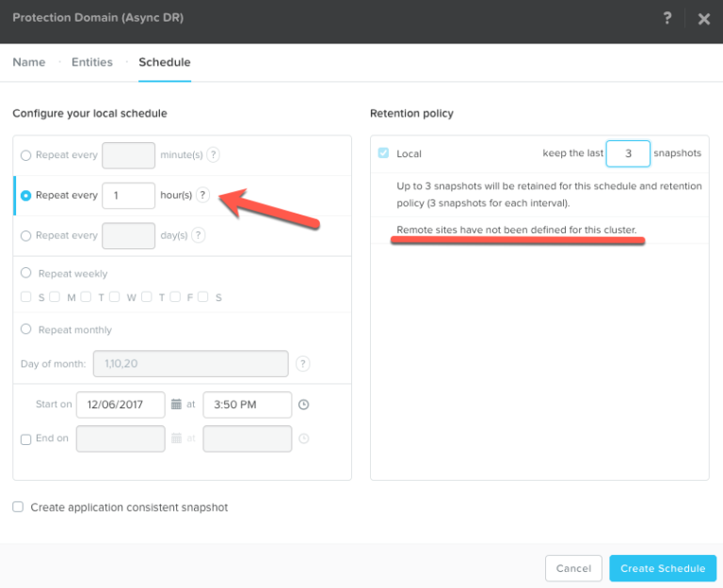This screenshot has height=588, width=723.
Task: Open help icon next to minute(s)
Action: 213,155
